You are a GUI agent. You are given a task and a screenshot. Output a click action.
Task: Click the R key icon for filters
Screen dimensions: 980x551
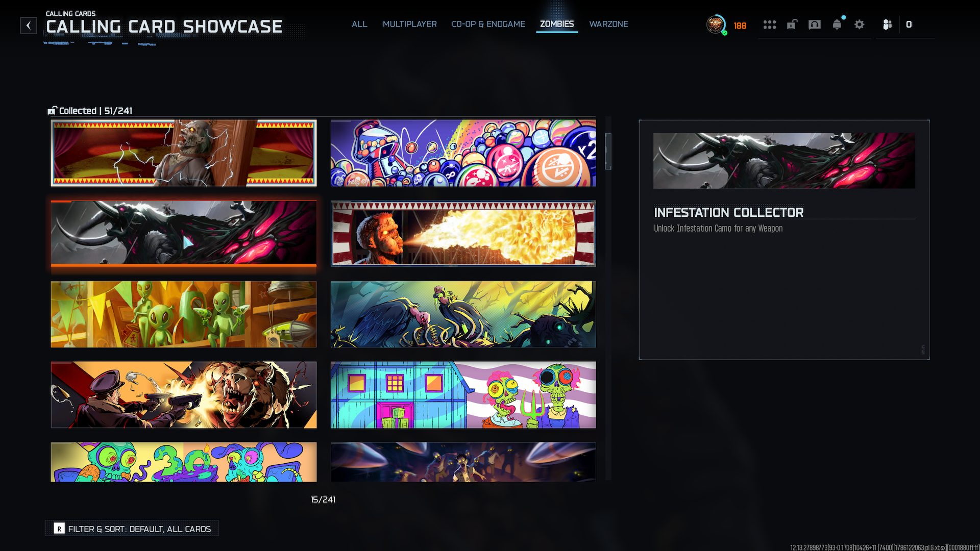[59, 529]
